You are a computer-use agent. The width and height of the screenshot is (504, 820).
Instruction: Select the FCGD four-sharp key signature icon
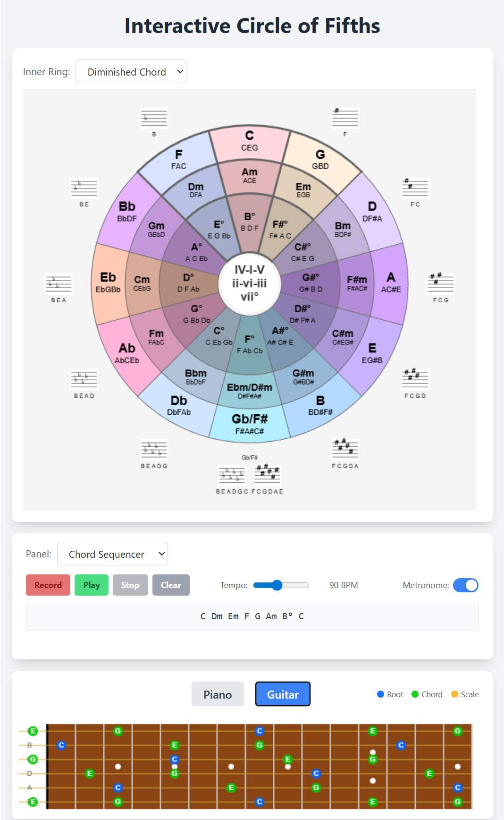click(x=415, y=379)
